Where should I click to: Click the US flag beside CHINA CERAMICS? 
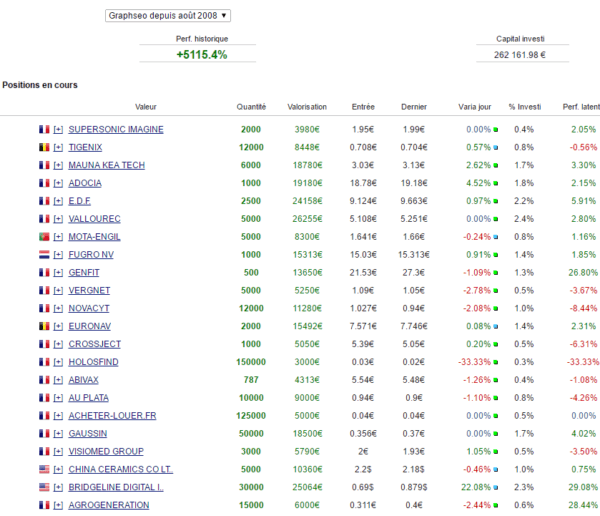pyautogui.click(x=44, y=469)
